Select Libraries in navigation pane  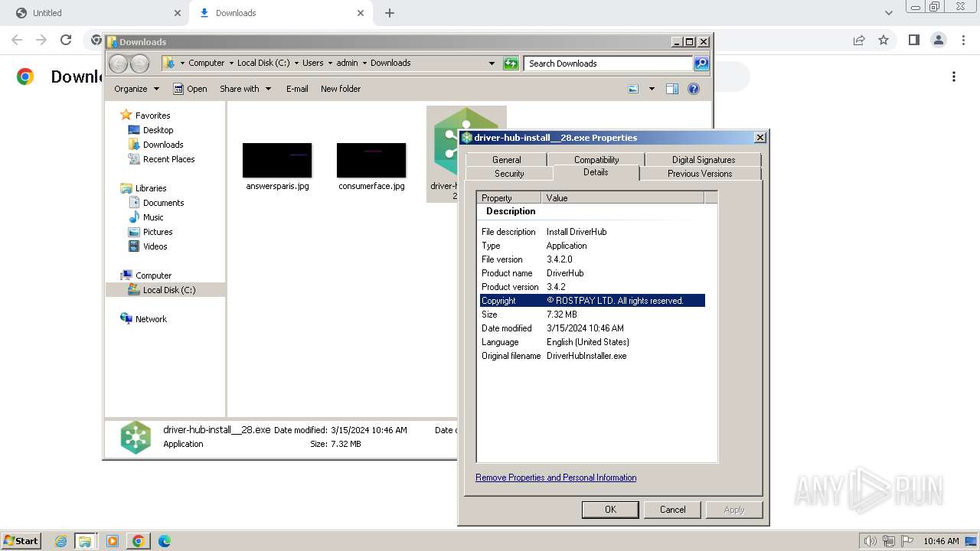coord(151,188)
